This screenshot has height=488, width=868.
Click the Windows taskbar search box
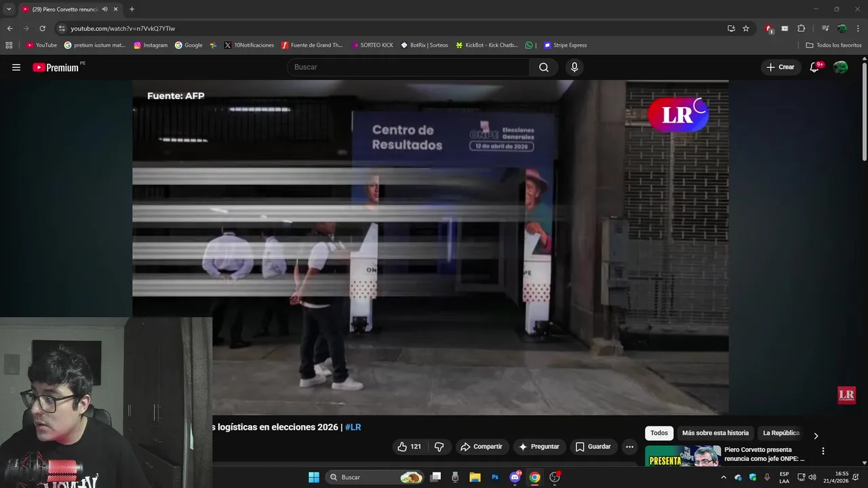click(x=374, y=477)
